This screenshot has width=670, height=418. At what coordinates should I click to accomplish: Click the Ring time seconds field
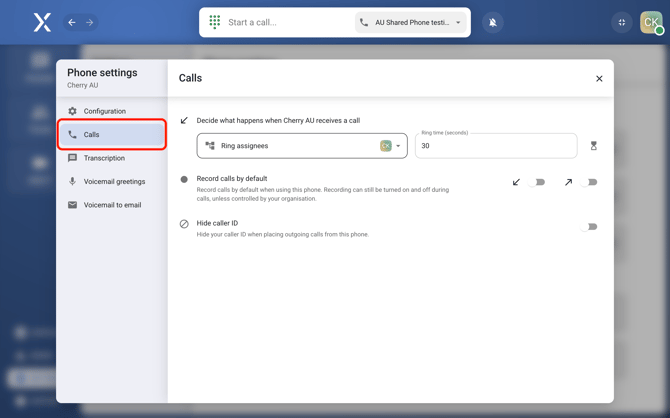(496, 146)
